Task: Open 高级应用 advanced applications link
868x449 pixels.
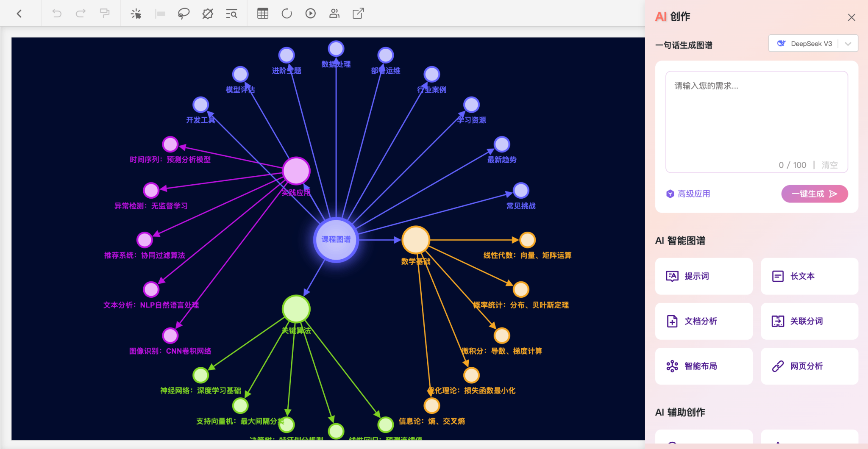Action: coord(688,194)
